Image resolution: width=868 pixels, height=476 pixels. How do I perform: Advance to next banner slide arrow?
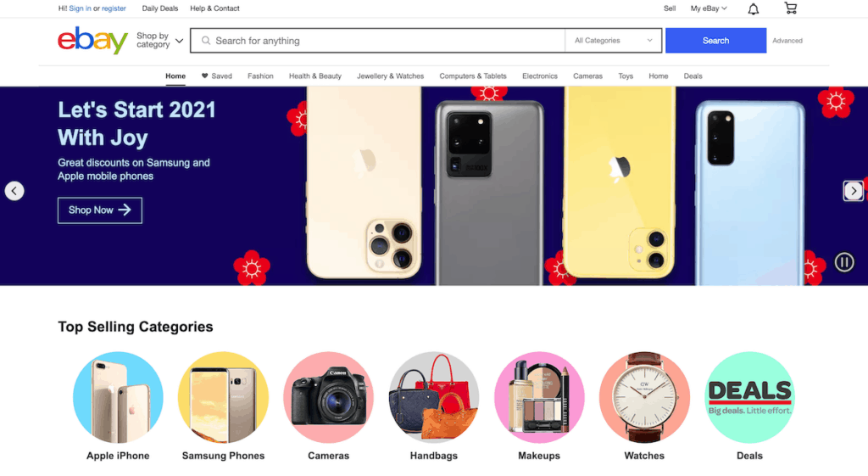853,191
